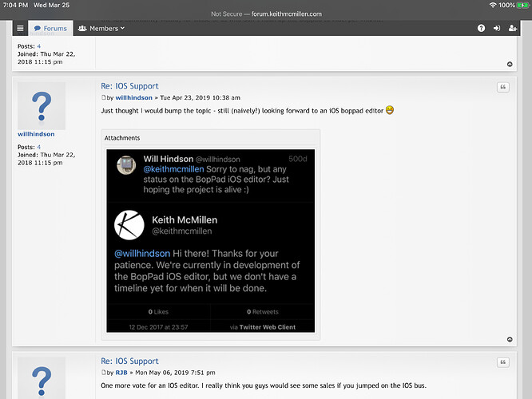Image resolution: width=532 pixels, height=399 pixels.
Task: Click 'Mon May 06, 2019 7:51 pm' timestamp
Action: pyautogui.click(x=175, y=373)
